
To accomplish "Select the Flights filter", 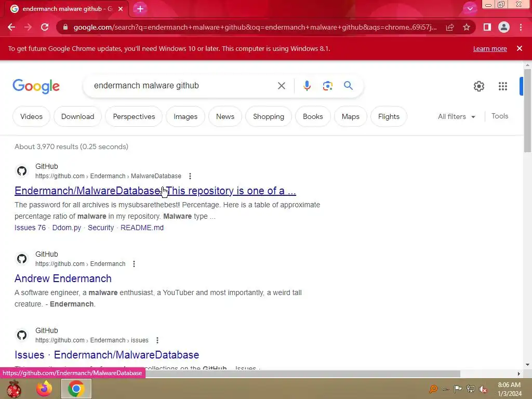I will point(389,116).
